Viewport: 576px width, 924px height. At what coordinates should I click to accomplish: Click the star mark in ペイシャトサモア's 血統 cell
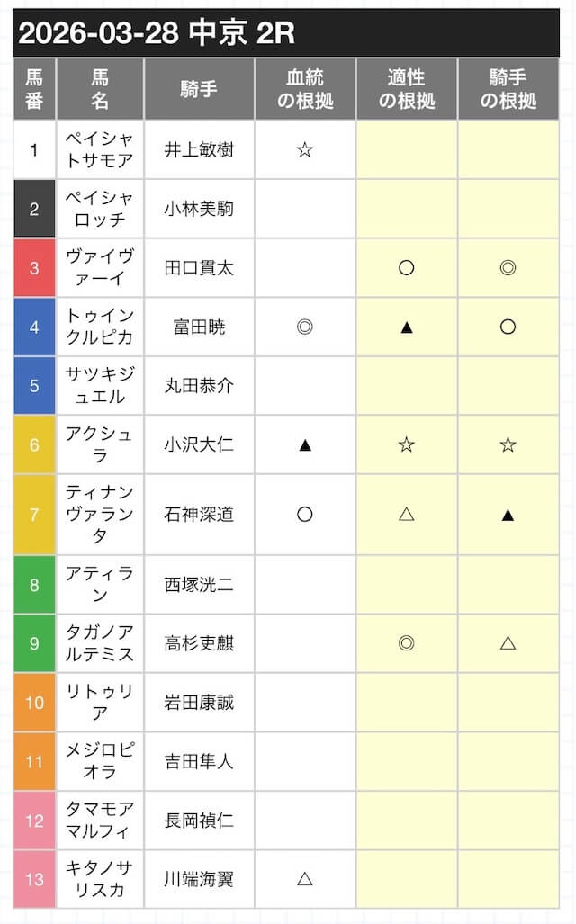click(305, 149)
